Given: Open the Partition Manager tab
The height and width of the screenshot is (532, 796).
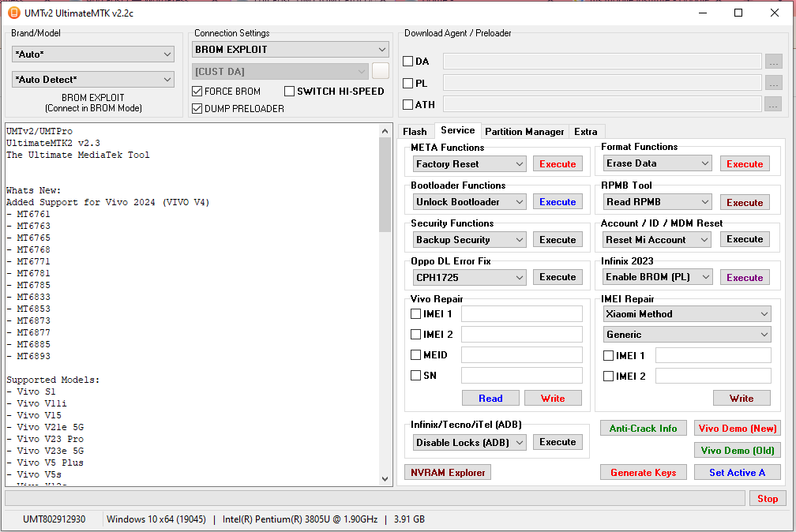Looking at the screenshot, I should pyautogui.click(x=524, y=132).
